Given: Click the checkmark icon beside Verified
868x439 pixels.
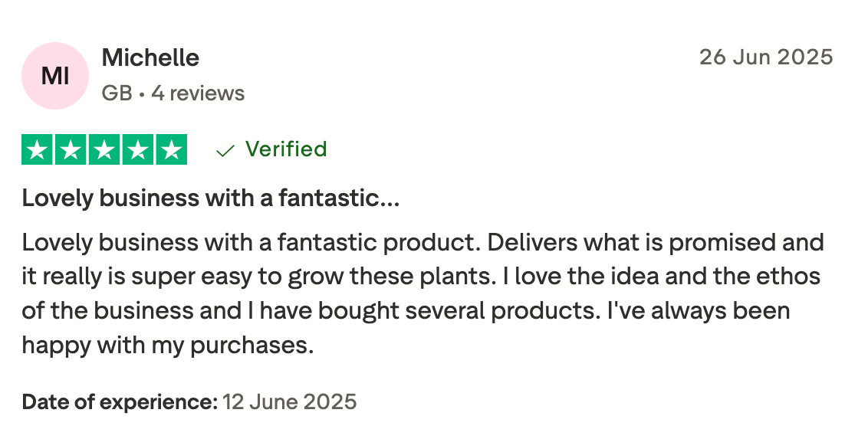Looking at the screenshot, I should click(225, 150).
